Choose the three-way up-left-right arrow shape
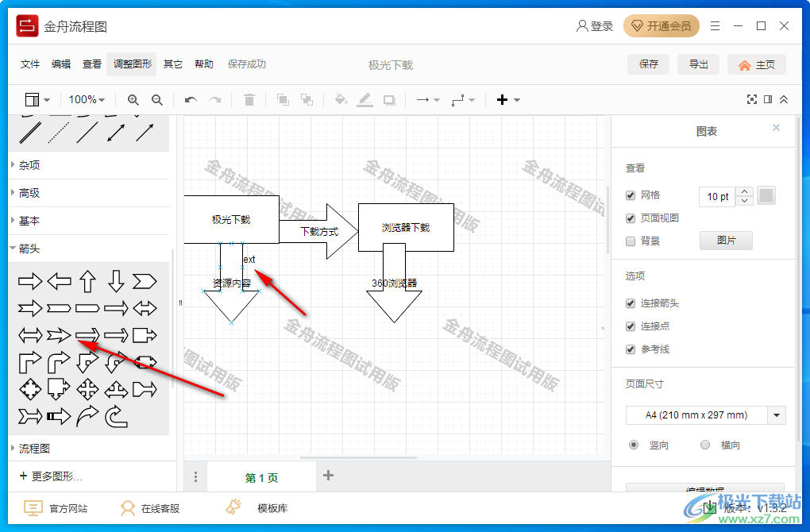This screenshot has width=810, height=532. coord(116,389)
